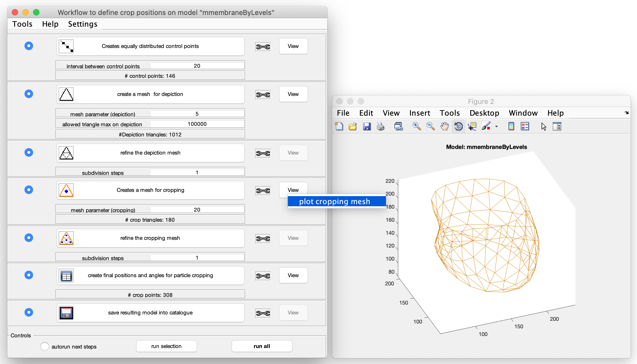Viewport: 637px width, 364px height.
Task: Activate the Zoom In magnifier tool
Action: coord(417,126)
